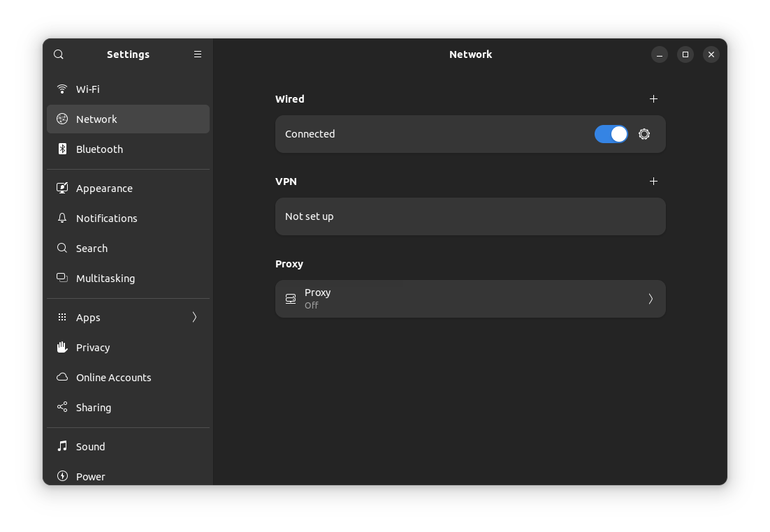
Task: Select Bluetooth in the sidebar
Action: click(128, 149)
